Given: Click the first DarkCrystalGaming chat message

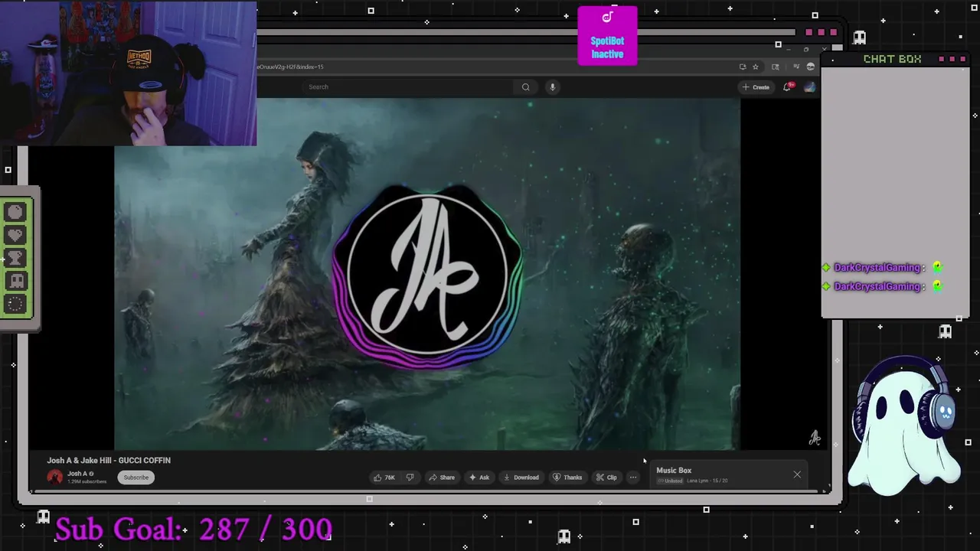Looking at the screenshot, I should [882, 268].
